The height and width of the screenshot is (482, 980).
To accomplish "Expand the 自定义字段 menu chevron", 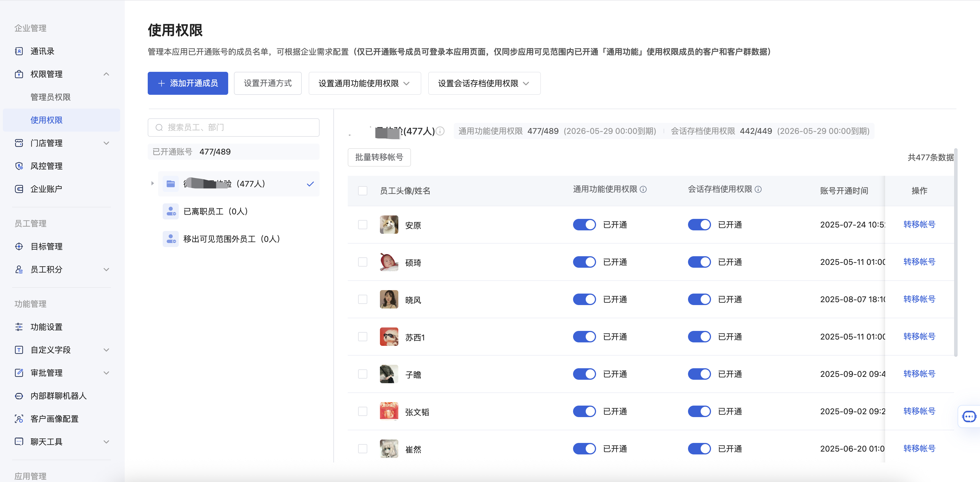I will (106, 350).
